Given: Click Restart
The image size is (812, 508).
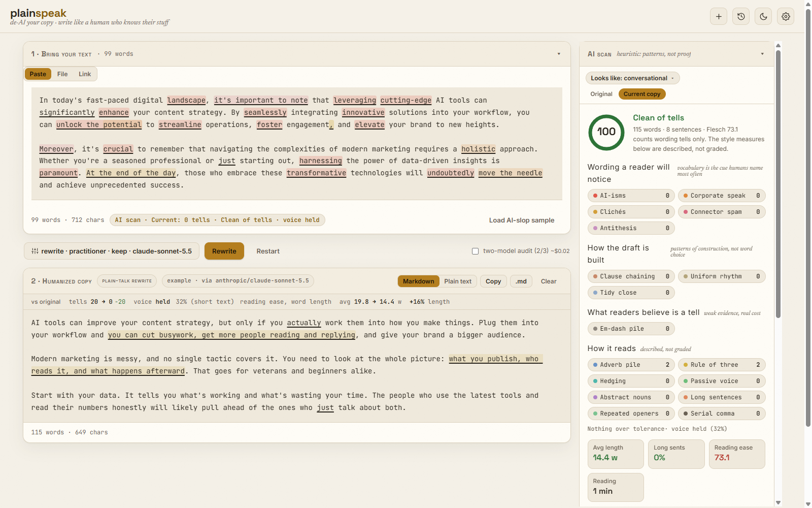Looking at the screenshot, I should [x=268, y=251].
